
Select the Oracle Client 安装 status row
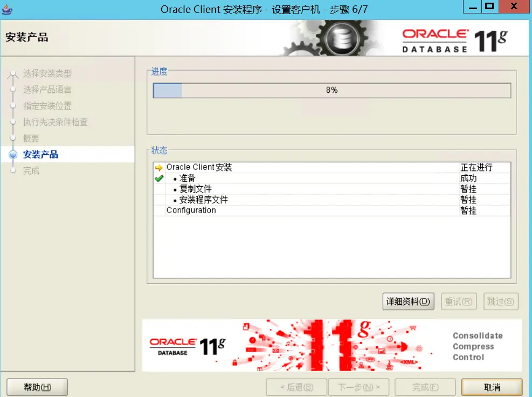point(332,167)
